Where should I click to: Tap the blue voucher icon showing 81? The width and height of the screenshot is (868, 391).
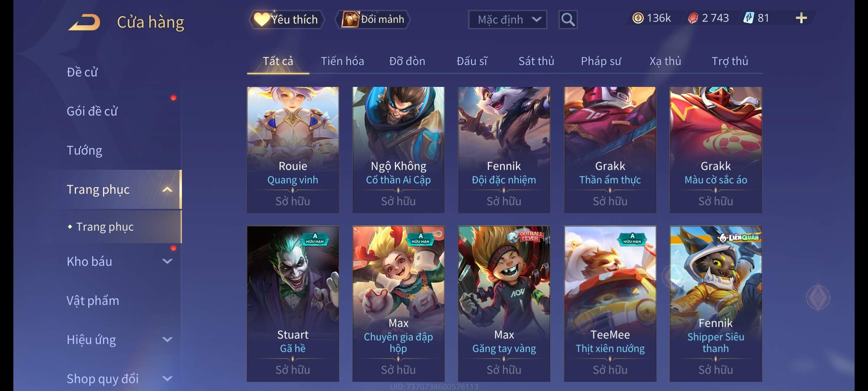(748, 18)
